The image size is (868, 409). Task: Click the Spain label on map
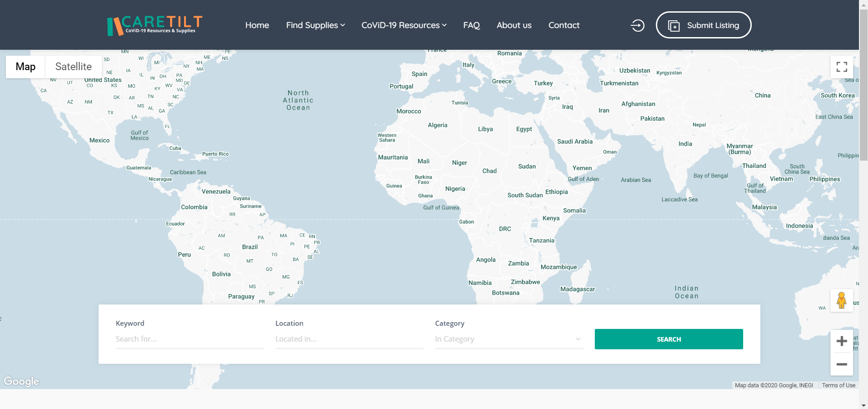(x=419, y=74)
